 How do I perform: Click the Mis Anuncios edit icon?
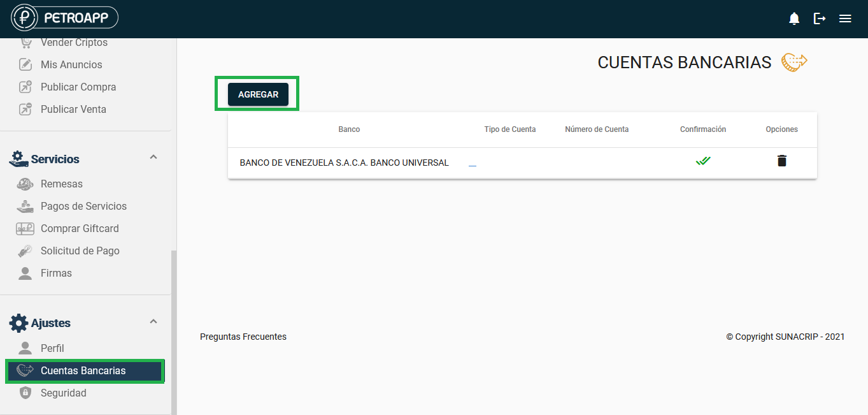pos(25,64)
